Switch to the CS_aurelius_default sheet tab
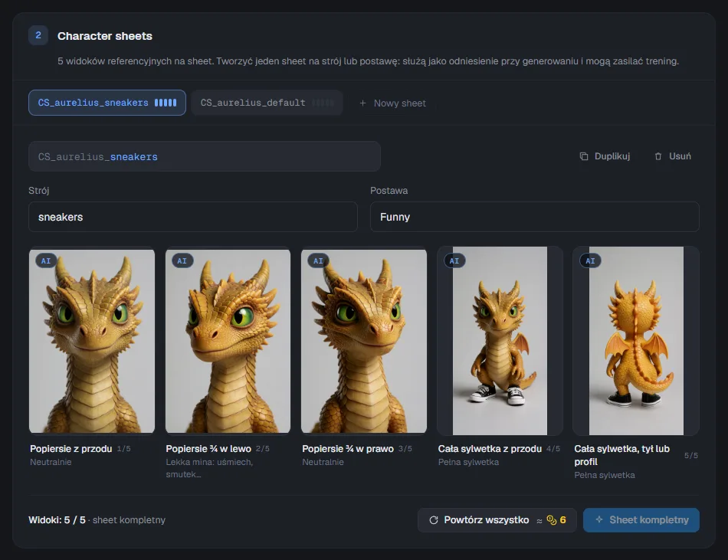Viewport: 728px width, 560px height. 267,103
